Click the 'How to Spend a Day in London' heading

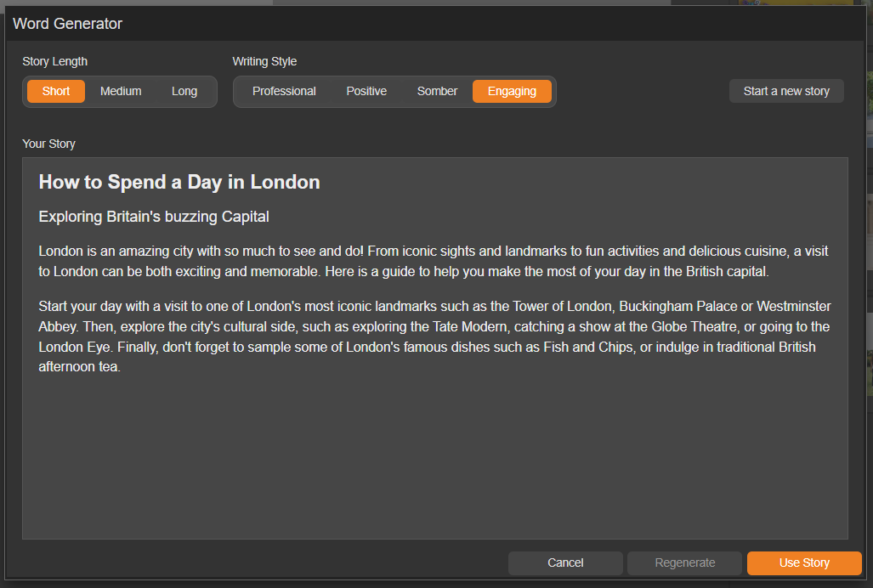[179, 182]
